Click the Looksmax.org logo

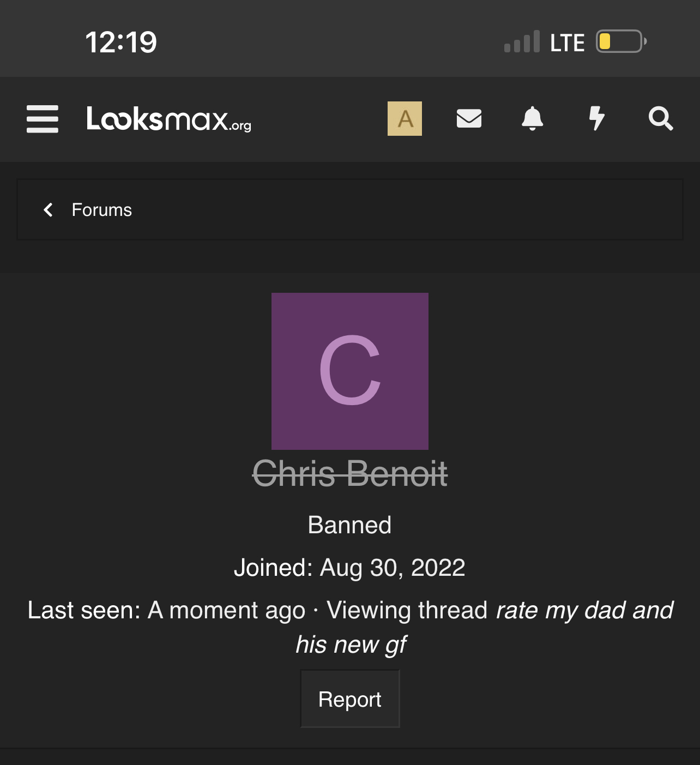pyautogui.click(x=168, y=119)
